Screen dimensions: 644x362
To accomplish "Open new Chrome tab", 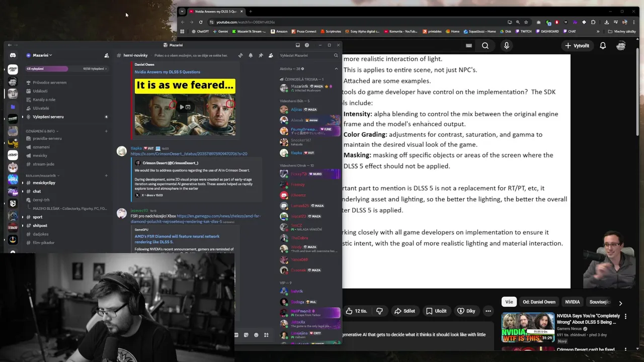I will point(251,11).
